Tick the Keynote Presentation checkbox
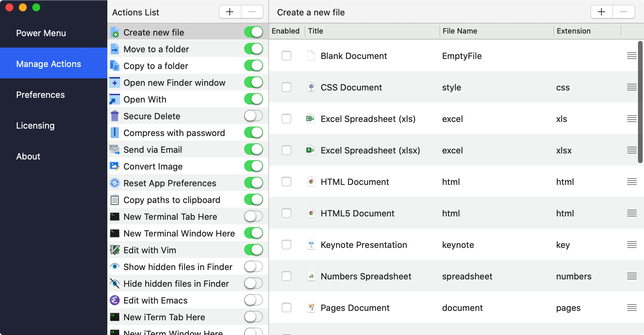The image size is (644, 335). (x=286, y=245)
